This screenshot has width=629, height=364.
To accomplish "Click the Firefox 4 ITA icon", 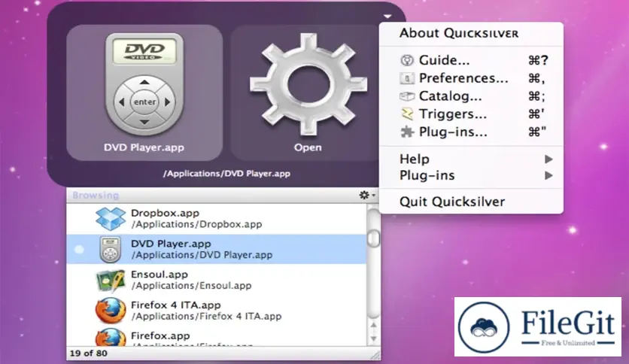I will (x=111, y=311).
